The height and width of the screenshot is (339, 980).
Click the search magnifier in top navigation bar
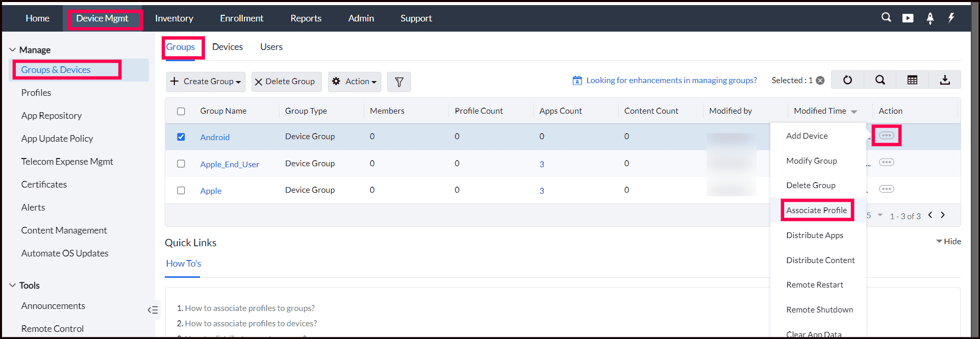click(886, 18)
